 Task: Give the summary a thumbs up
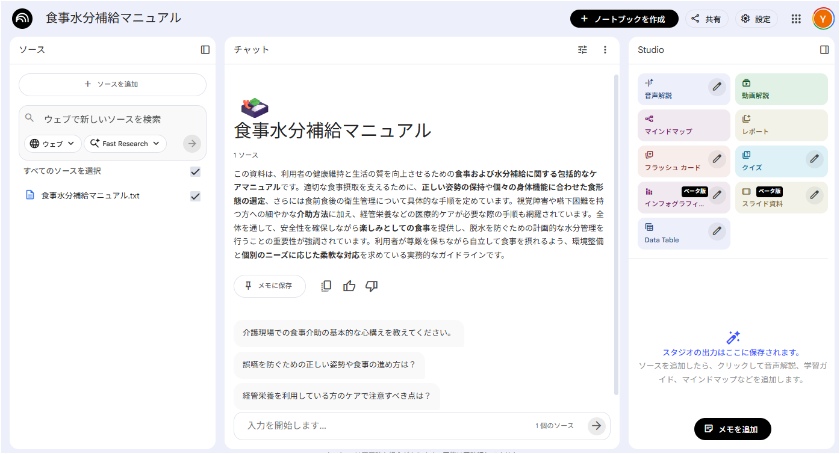[349, 286]
